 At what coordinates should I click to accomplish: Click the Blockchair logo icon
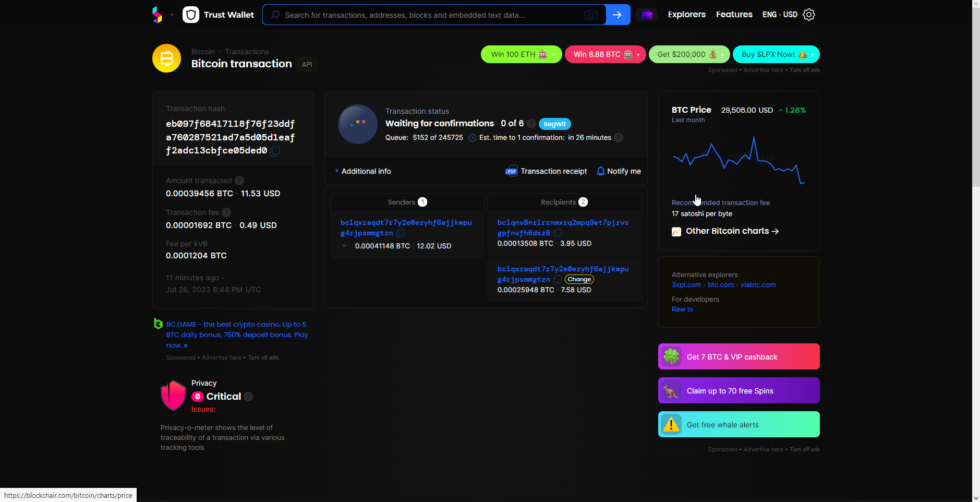pos(157,15)
